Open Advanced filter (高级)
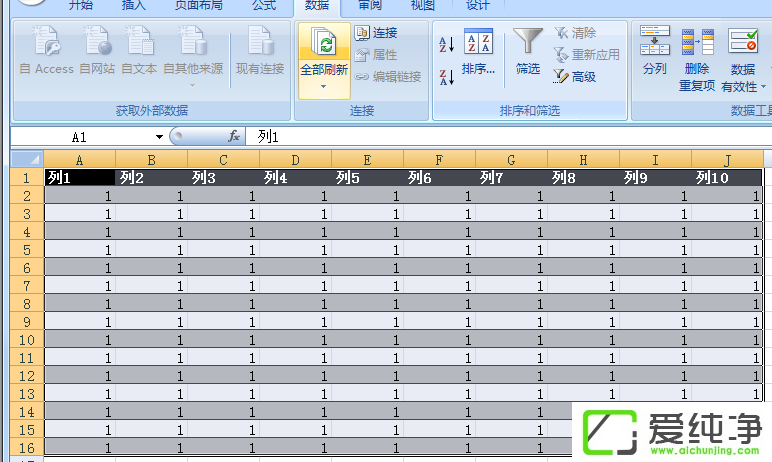 coord(575,77)
